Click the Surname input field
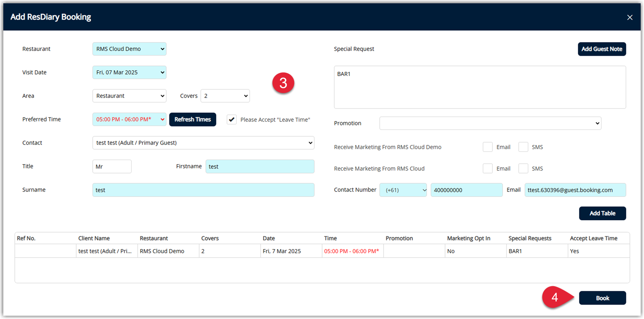The image size is (644, 319). click(x=203, y=190)
